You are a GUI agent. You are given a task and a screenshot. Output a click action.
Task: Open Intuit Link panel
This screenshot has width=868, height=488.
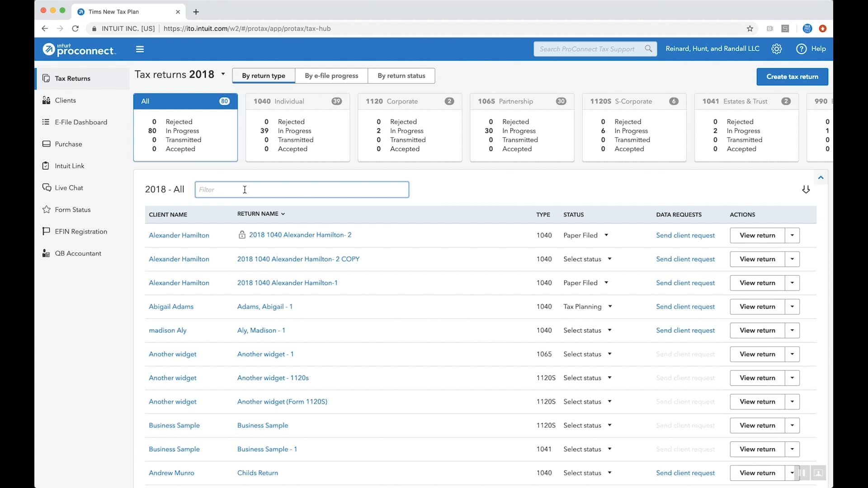pos(69,166)
